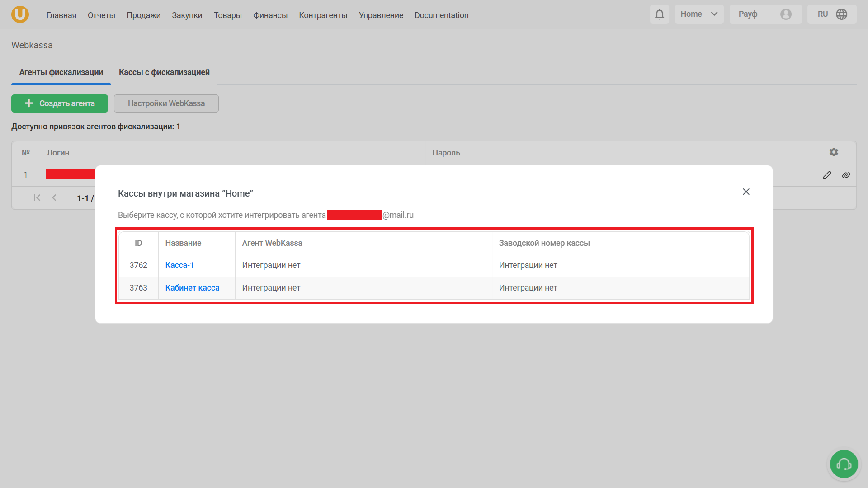Switch to Кассы с фискализацией tab
Viewport: 868px width, 488px height.
coord(164,72)
